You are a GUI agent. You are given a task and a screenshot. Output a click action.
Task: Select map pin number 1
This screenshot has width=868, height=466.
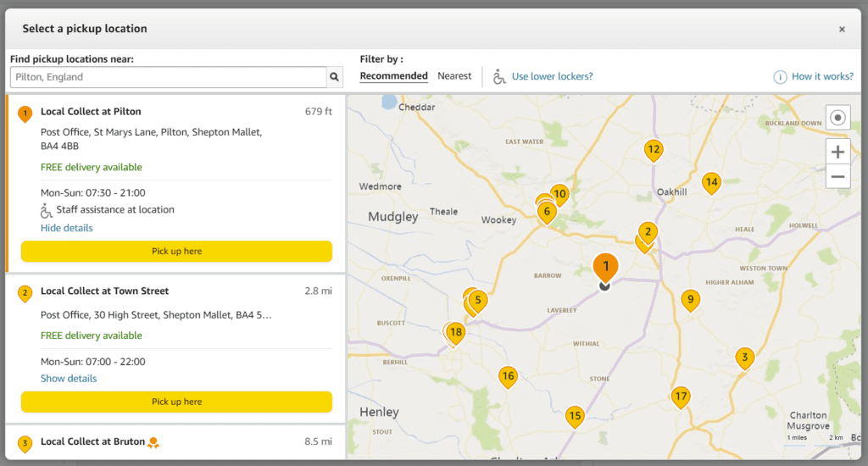pos(605,268)
